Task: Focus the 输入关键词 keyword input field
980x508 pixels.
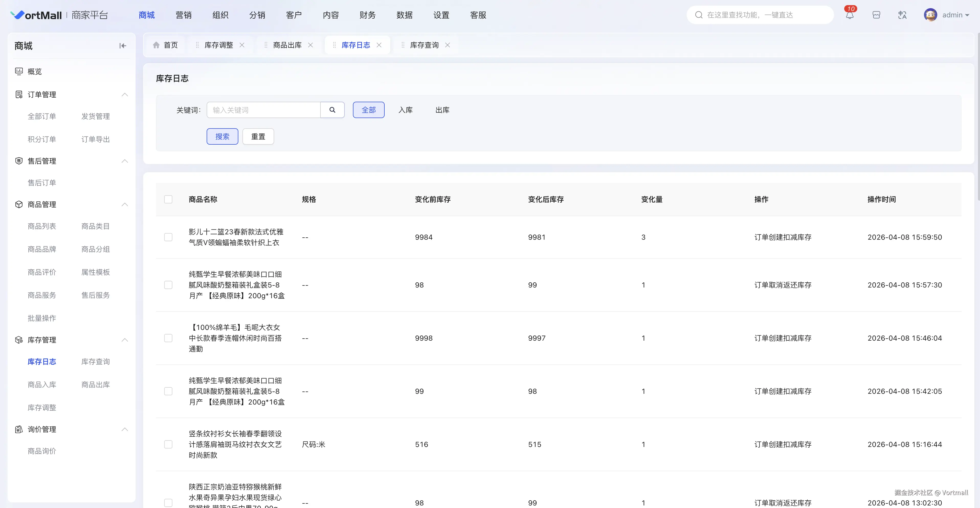Action: [x=263, y=110]
